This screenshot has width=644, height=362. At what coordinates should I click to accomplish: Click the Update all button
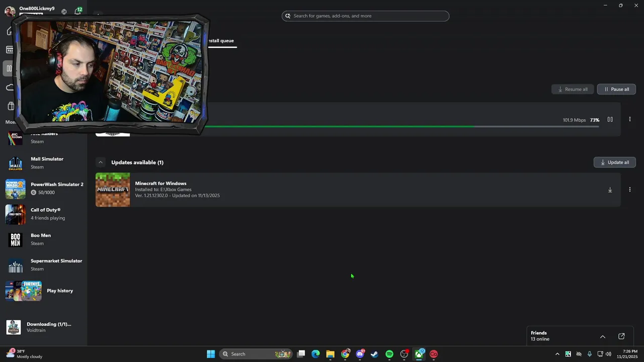coord(615,162)
